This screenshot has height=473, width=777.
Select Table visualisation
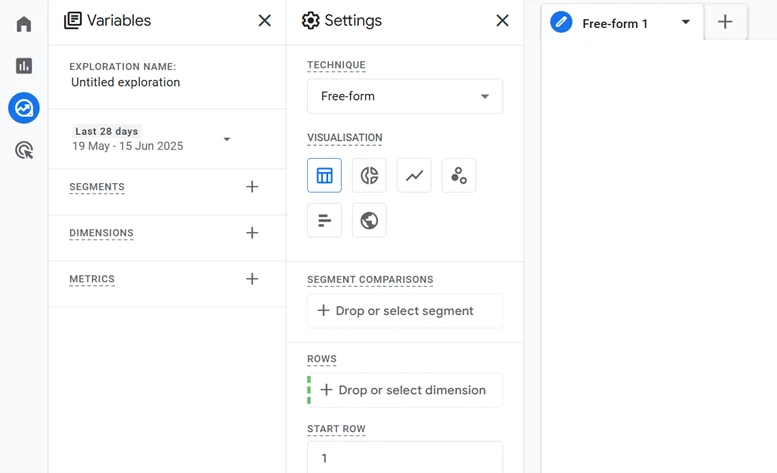pos(325,175)
